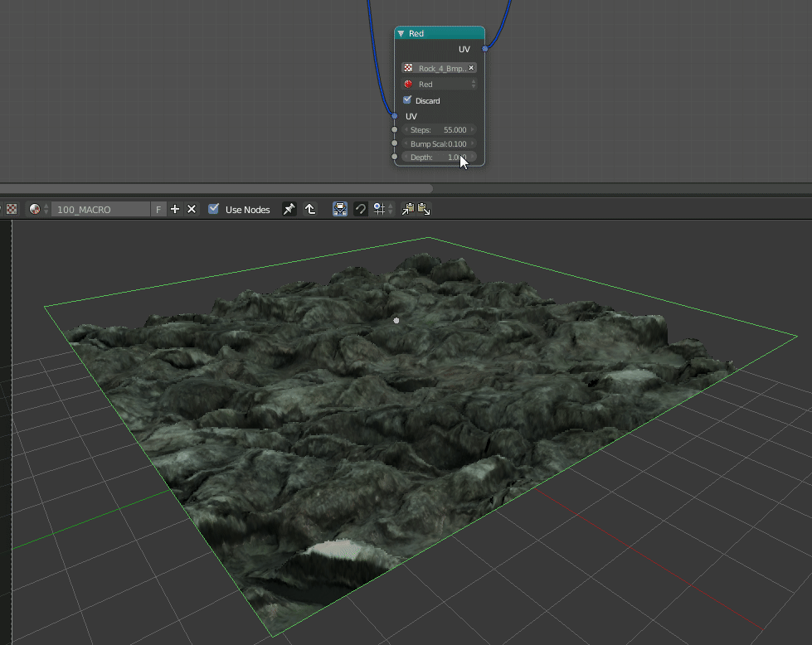Click the pin node tree icon
Screen dimensions: 812x645
pyautogui.click(x=289, y=209)
